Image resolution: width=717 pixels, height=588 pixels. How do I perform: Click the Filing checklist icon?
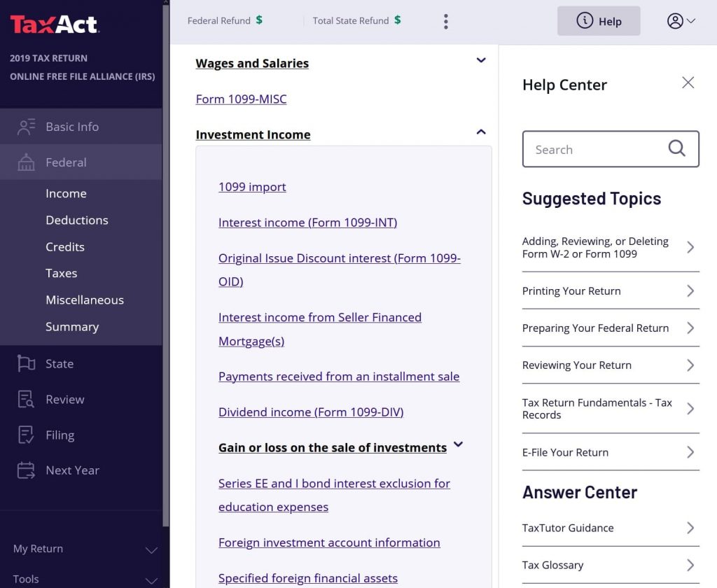(26, 435)
